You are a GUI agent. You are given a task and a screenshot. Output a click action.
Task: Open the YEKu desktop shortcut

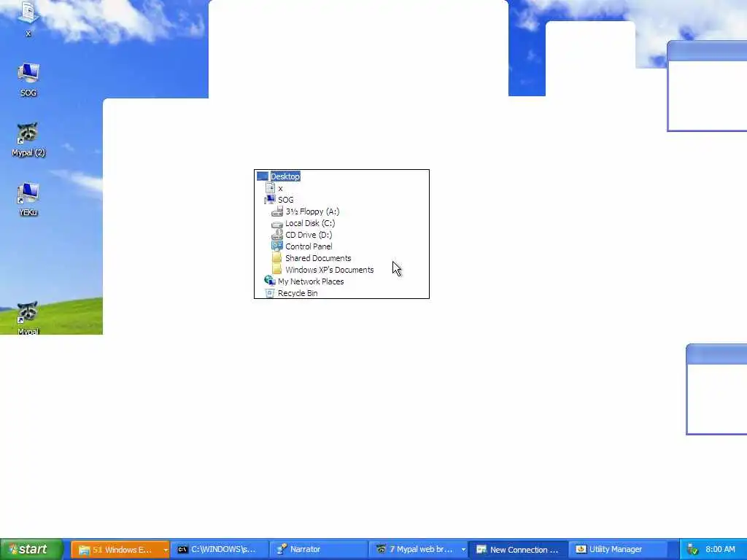28,200
